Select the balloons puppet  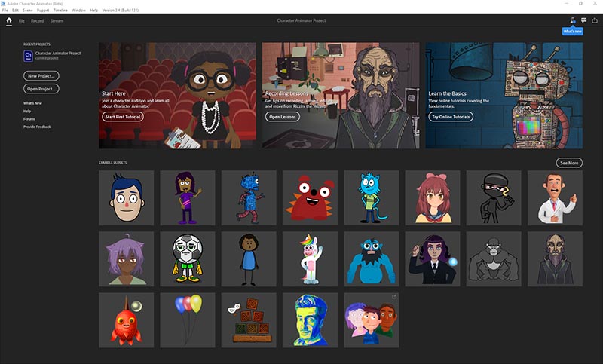[187, 320]
